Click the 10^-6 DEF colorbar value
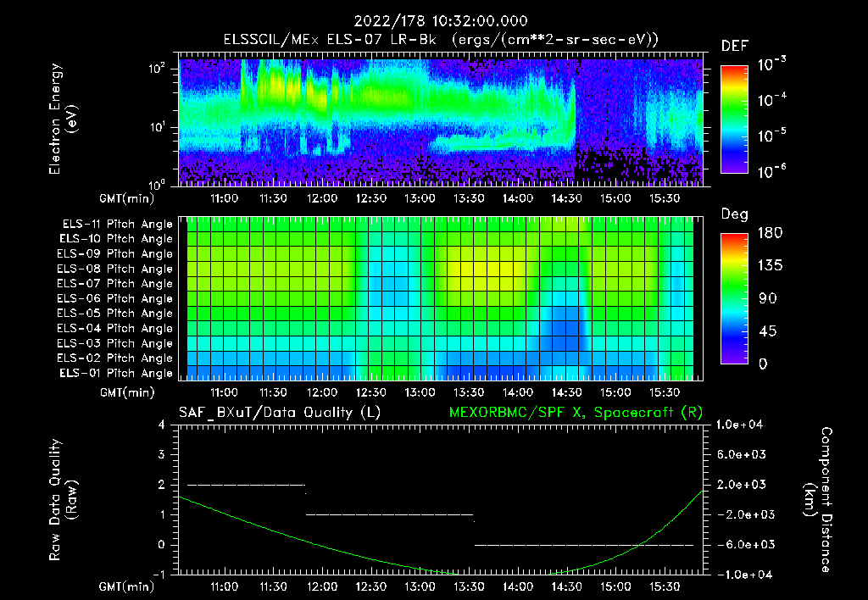The height and width of the screenshot is (600, 868). pyautogui.click(x=771, y=170)
